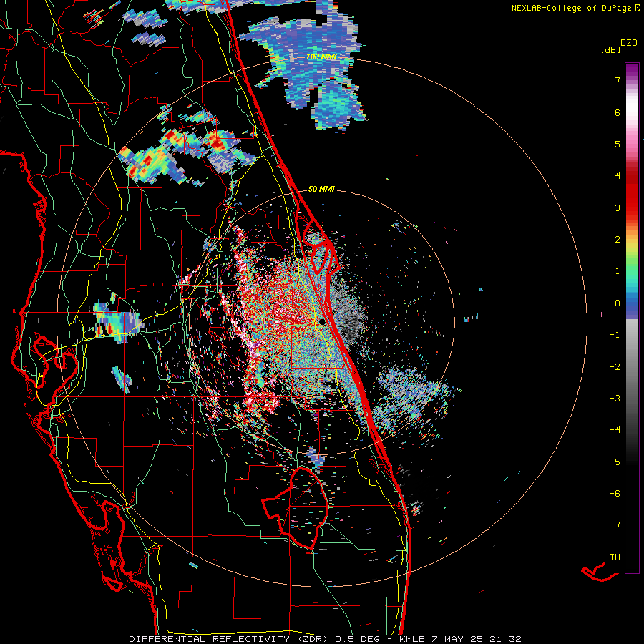
Task: Click the -2 value on the color scale
Action: (x=615, y=367)
